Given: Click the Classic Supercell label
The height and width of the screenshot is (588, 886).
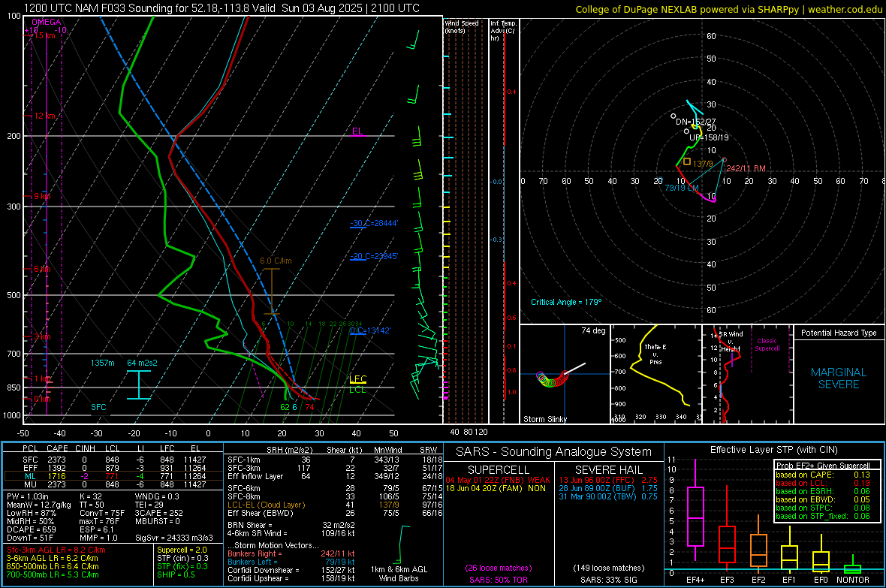Looking at the screenshot, I should [x=767, y=345].
